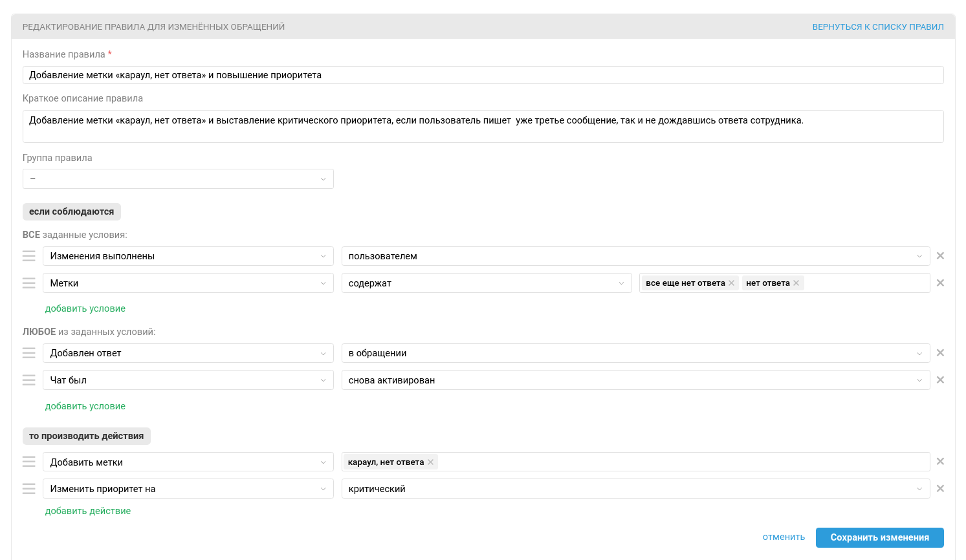Delete the 'Метки содержат' condition row

coord(940,283)
